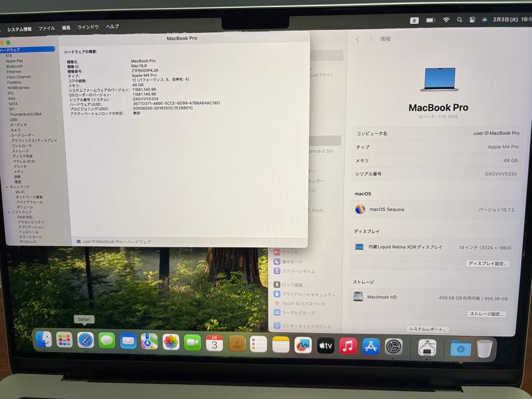Select Thunderbolt/USB4 in the sidebar

(26, 114)
